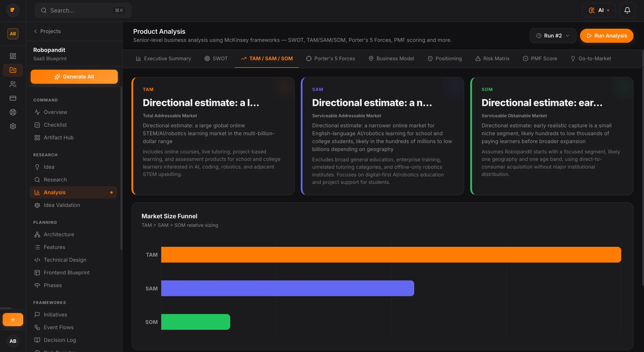
Task: Click the Product Analysis page heading
Action: click(159, 32)
